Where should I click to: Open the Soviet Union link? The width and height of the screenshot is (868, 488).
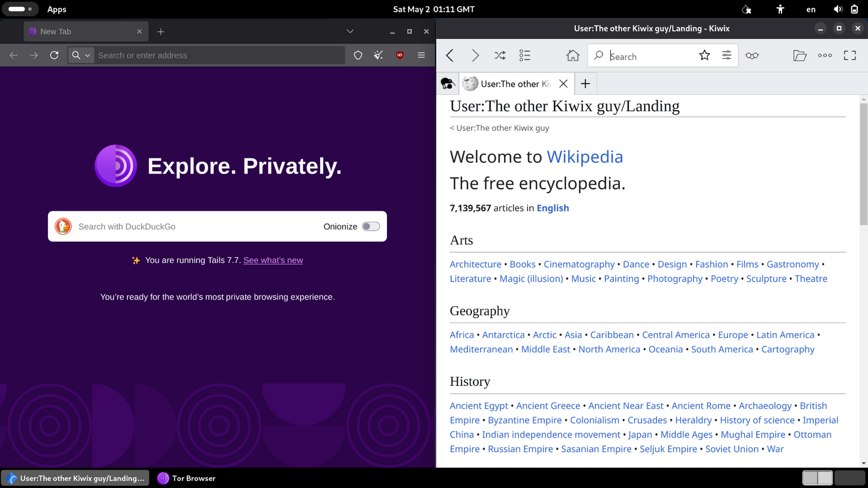[x=732, y=449]
